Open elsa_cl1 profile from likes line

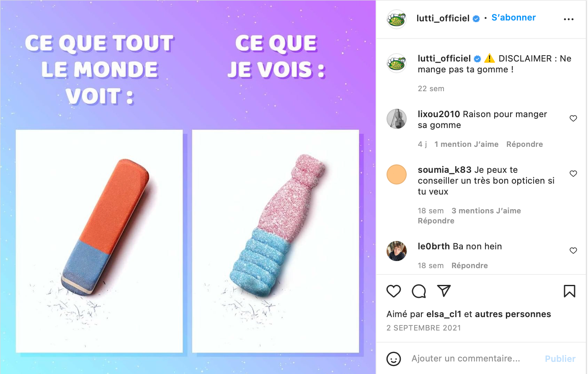pos(444,314)
